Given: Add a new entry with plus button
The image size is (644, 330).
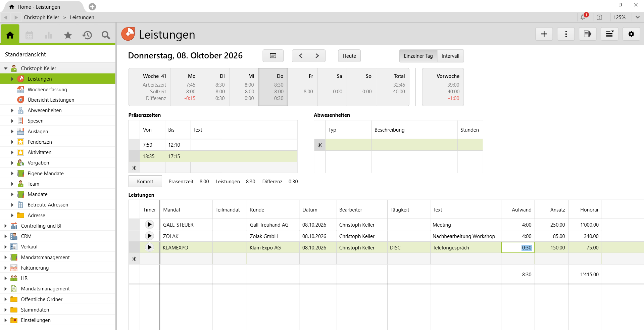Looking at the screenshot, I should pos(544,34).
